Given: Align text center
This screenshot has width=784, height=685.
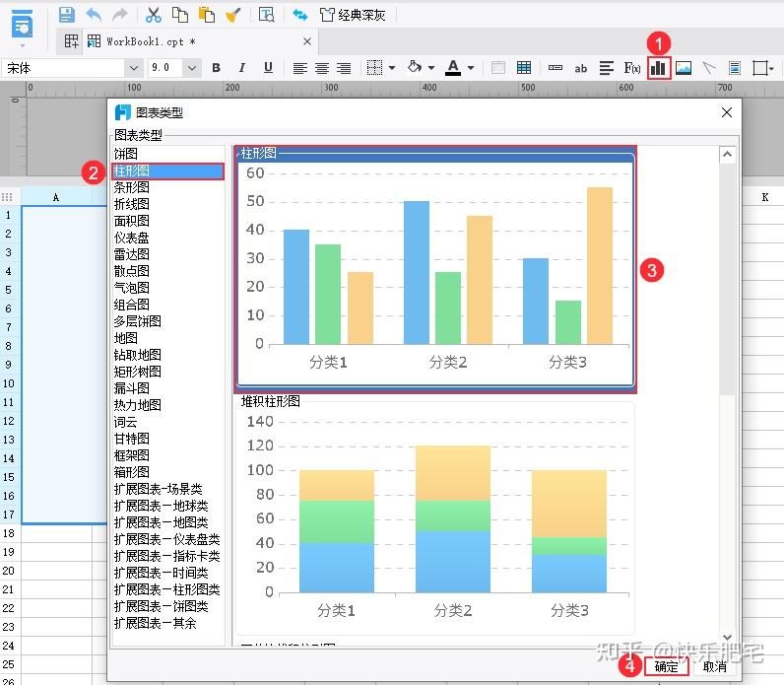Looking at the screenshot, I should (x=322, y=68).
